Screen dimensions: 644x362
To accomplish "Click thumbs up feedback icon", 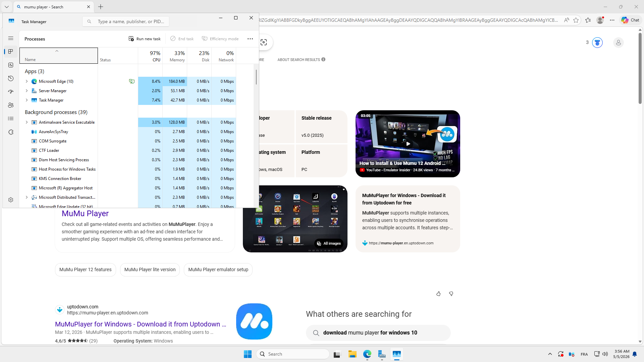I will 438,294.
